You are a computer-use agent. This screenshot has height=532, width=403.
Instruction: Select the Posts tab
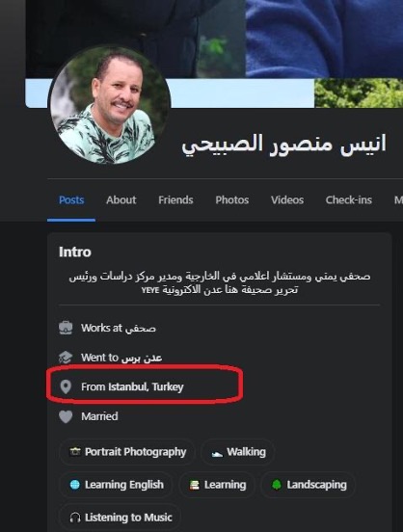[71, 199]
